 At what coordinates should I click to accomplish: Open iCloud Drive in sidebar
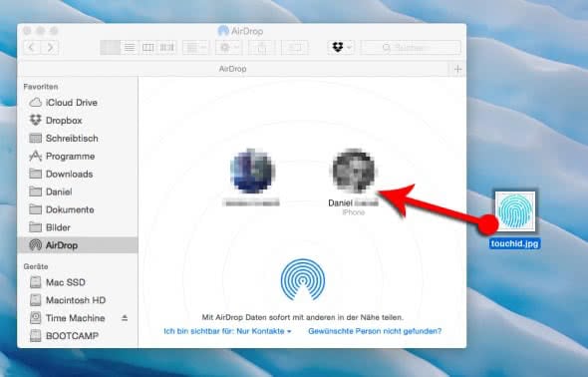pos(78,103)
